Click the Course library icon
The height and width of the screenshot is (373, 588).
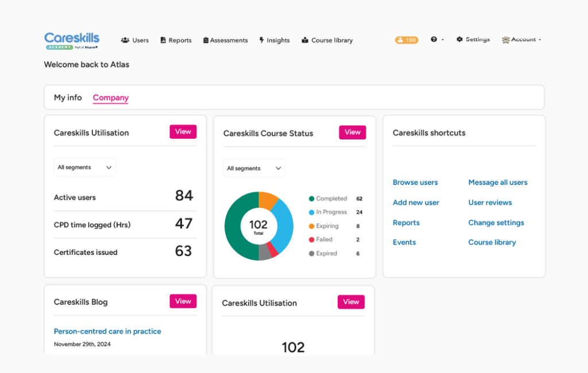tap(305, 40)
